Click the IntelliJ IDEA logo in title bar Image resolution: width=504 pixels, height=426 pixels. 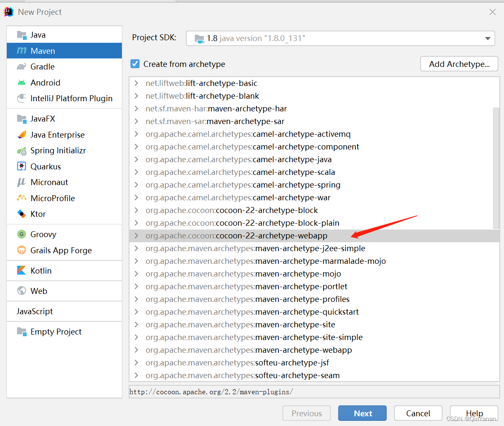(8, 12)
